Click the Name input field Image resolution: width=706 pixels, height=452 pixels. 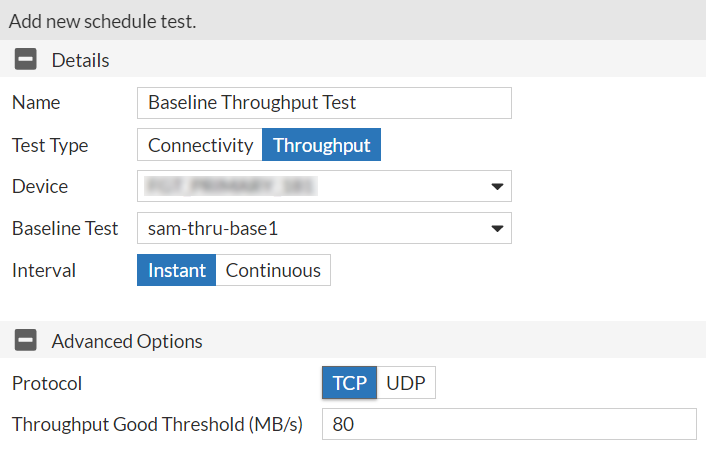[324, 103]
